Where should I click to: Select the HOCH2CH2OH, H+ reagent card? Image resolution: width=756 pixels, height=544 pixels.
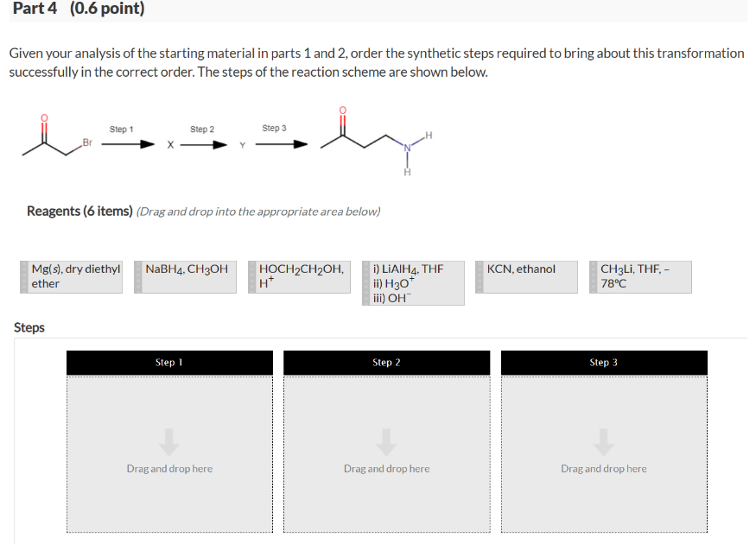pos(301,275)
